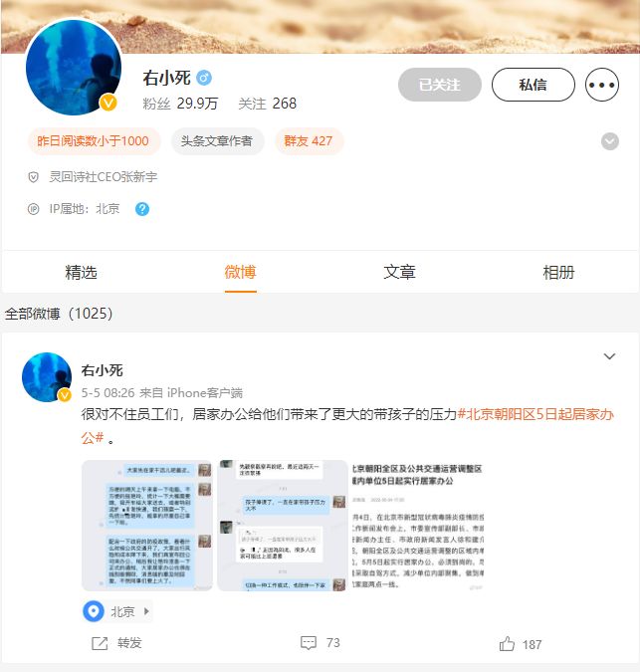
Task: Open the three-dots more options button
Action: [x=602, y=85]
